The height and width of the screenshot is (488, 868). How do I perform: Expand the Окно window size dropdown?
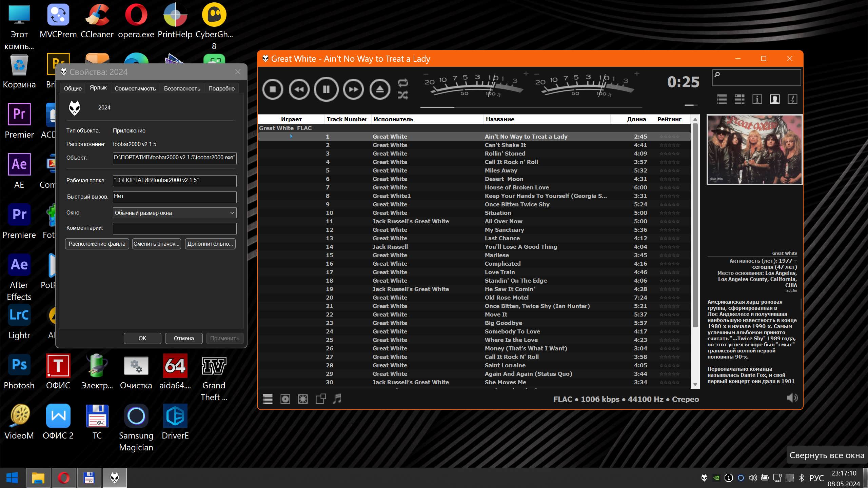(x=232, y=213)
